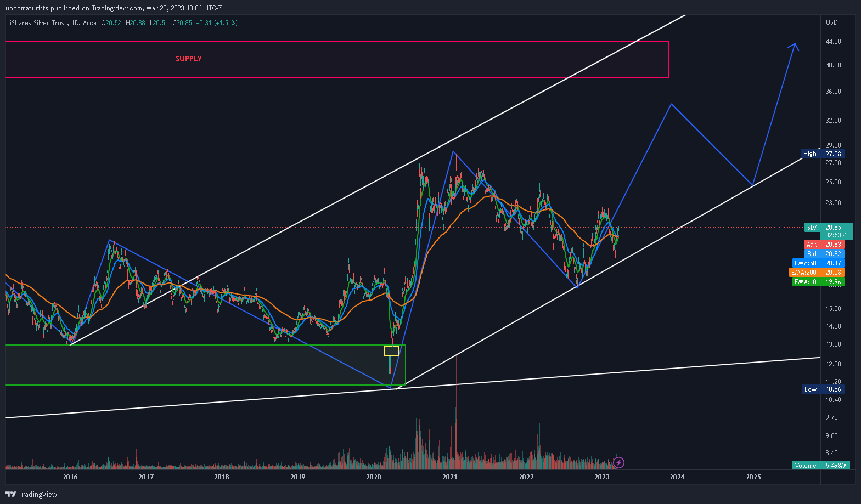Click the C20.85 close value in header

pyautogui.click(x=182, y=23)
